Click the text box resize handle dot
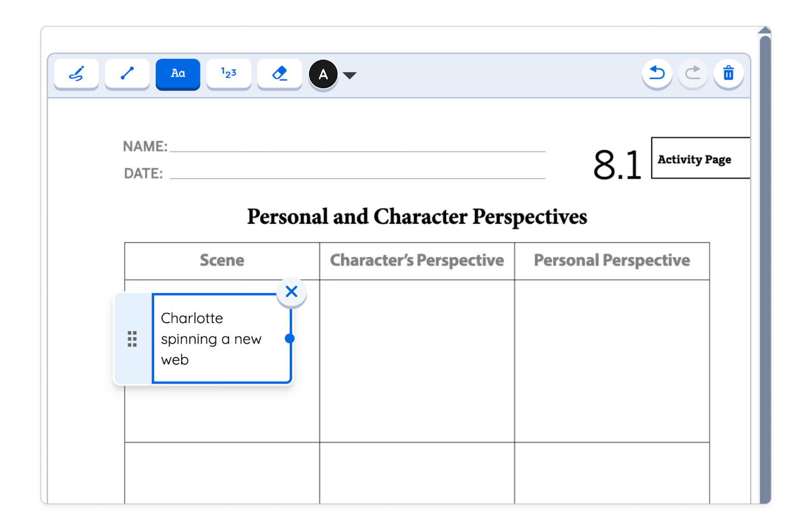 290,338
